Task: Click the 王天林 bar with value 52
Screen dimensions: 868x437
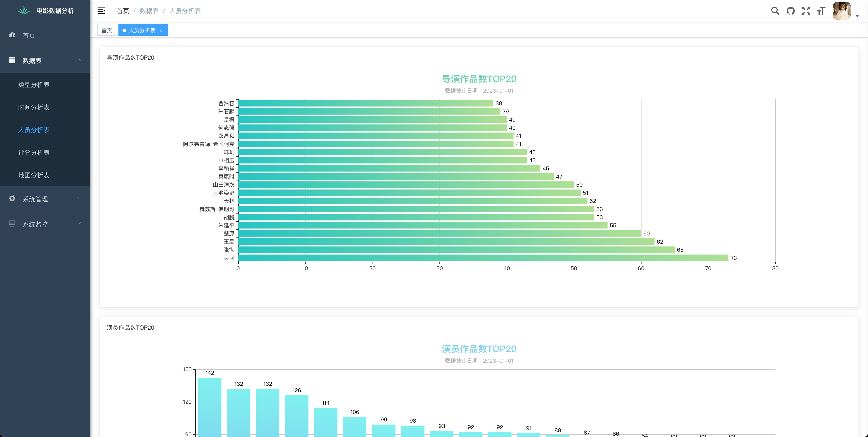Action: 413,201
